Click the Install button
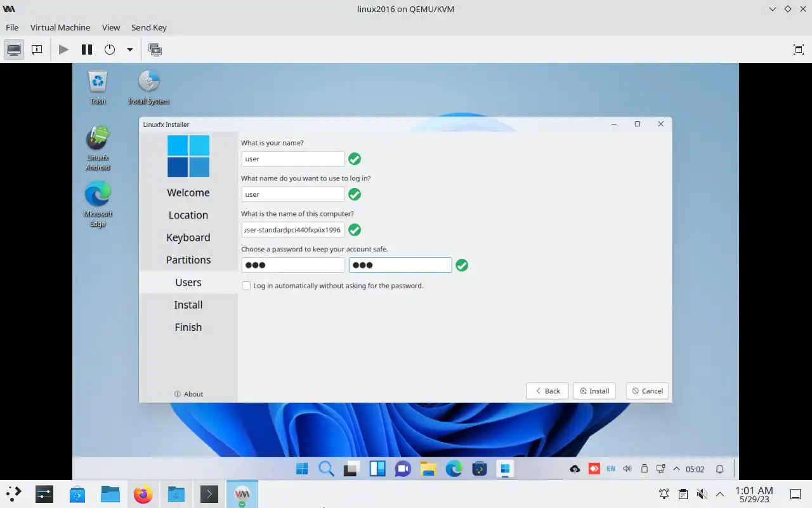The height and width of the screenshot is (508, 812). pos(594,391)
